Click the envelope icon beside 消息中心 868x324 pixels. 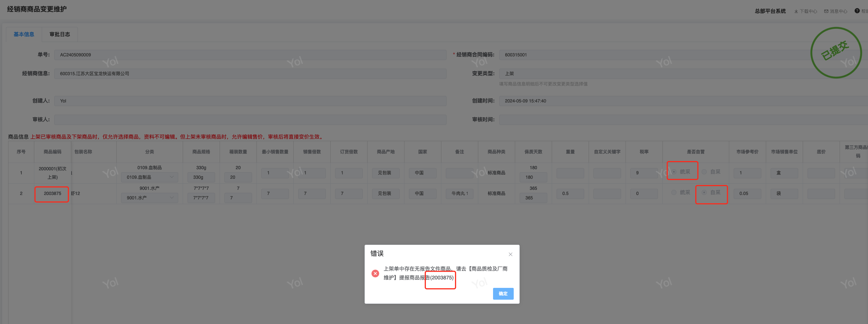click(826, 11)
